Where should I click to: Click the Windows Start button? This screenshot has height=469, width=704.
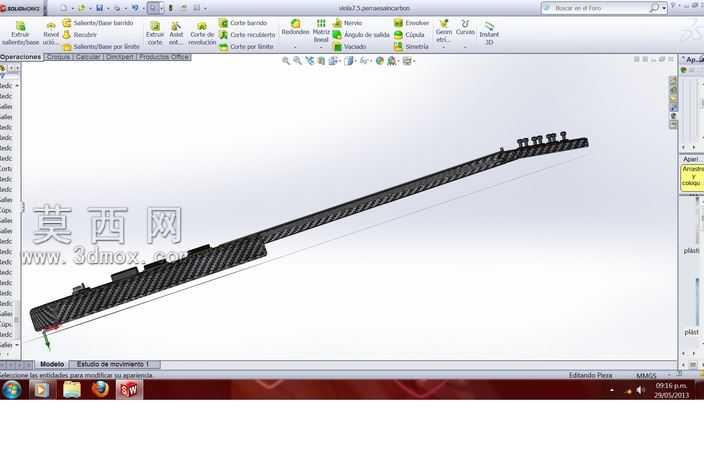12,390
